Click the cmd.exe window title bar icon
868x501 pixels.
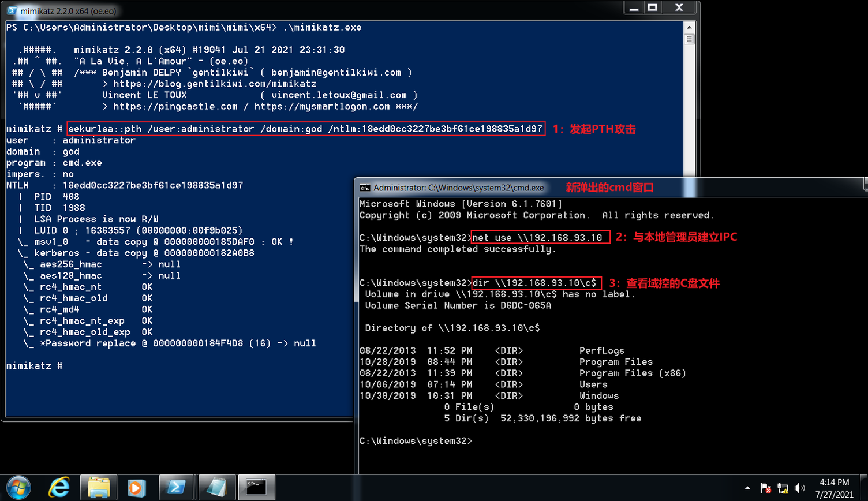point(365,188)
